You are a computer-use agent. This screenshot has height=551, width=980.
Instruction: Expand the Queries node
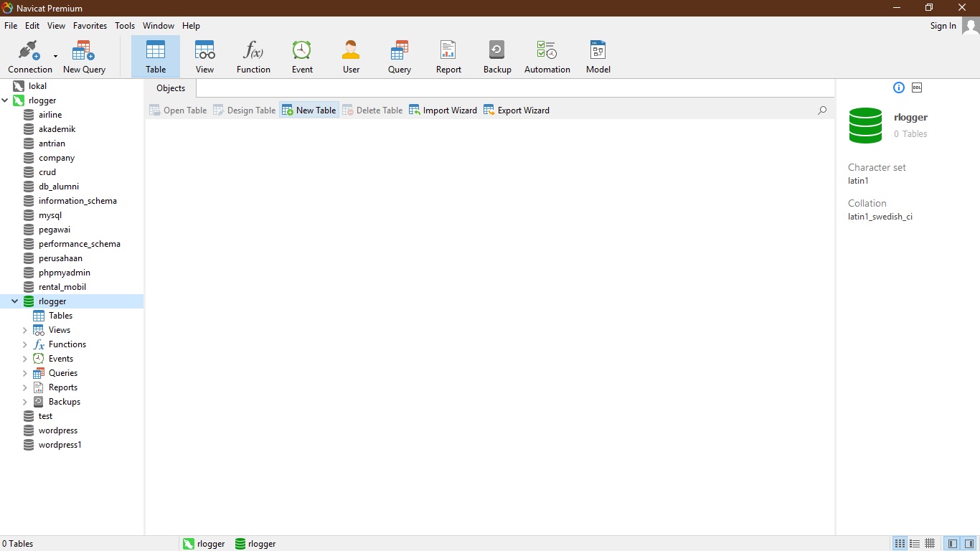(24, 373)
